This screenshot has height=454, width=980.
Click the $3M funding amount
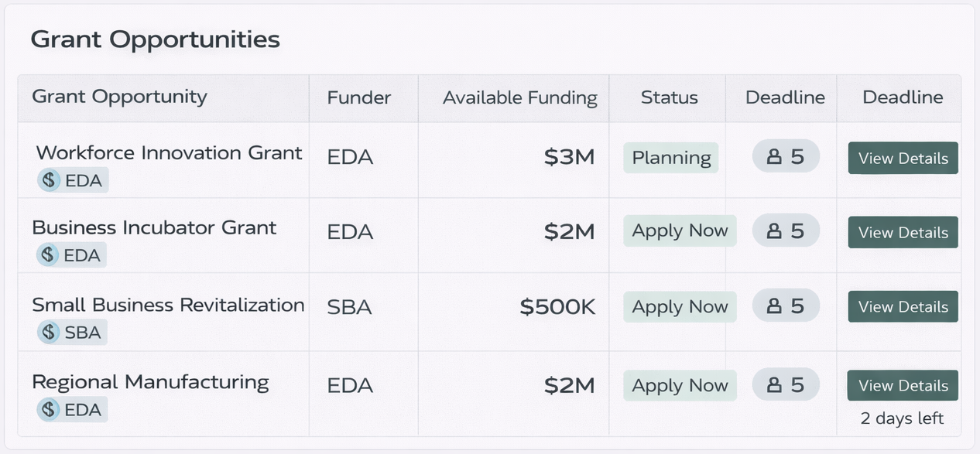point(569,157)
